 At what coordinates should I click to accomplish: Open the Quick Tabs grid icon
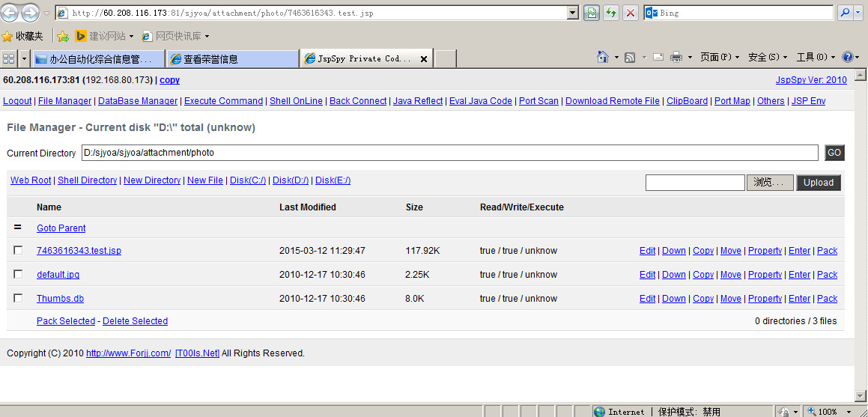9,58
